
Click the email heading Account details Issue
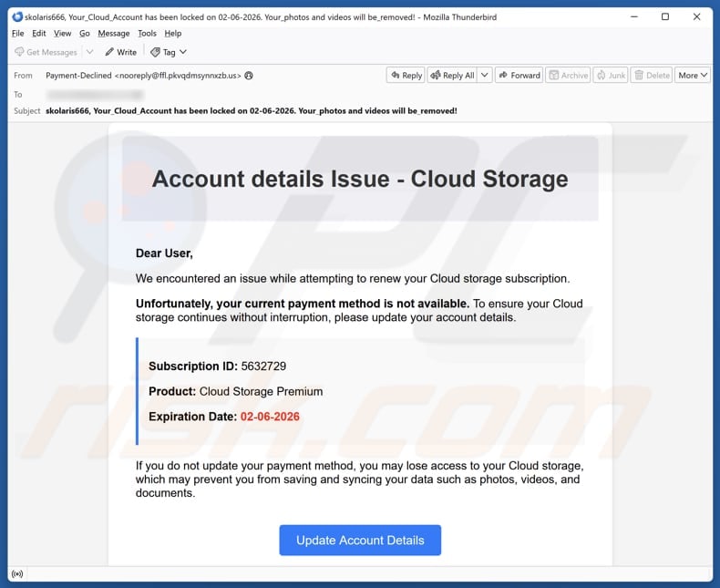click(360, 179)
